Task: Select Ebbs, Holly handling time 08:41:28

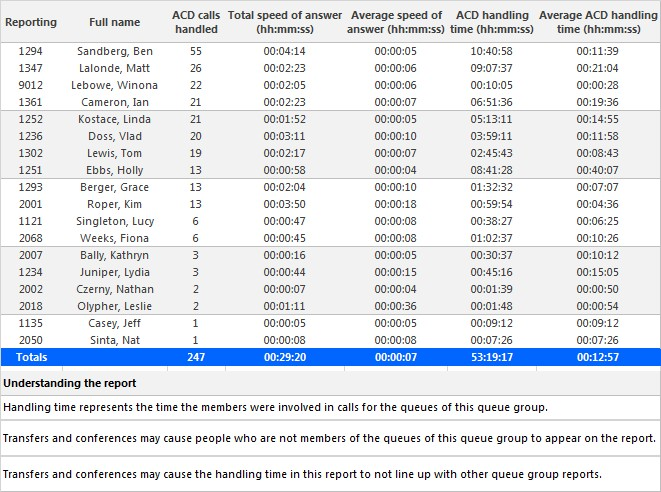Action: 492,170
